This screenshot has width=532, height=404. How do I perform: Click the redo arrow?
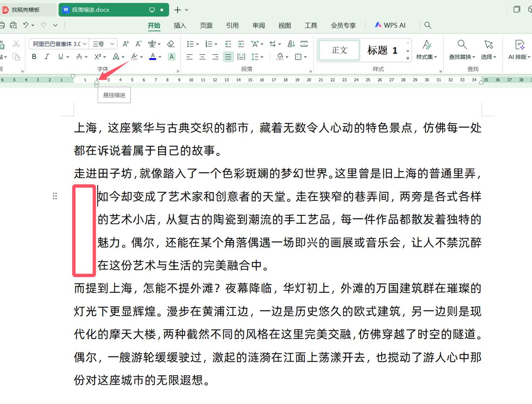pos(43,25)
